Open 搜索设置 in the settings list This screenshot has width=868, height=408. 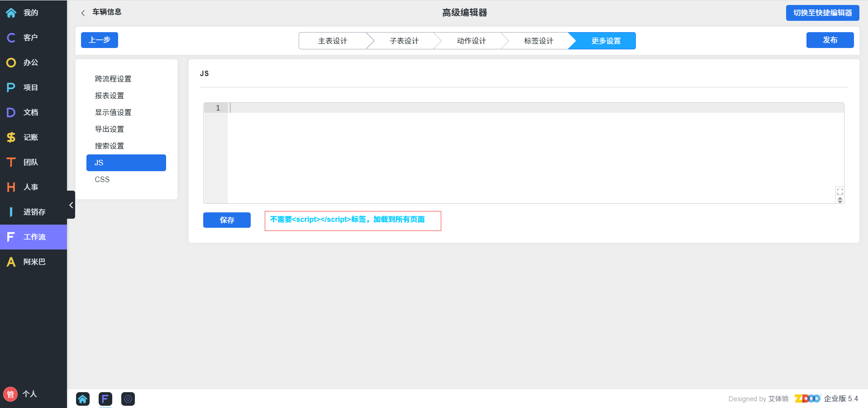point(110,146)
